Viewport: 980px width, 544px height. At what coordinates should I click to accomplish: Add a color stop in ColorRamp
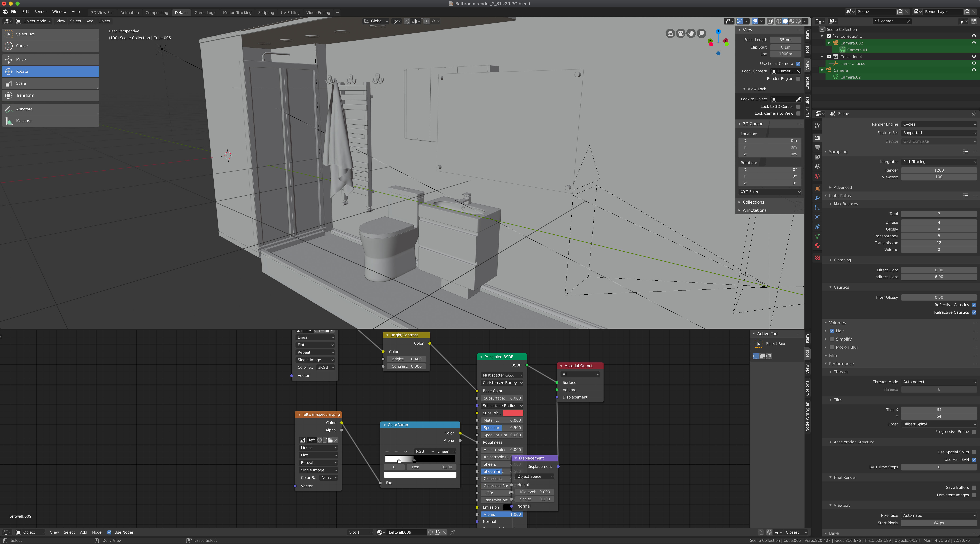(387, 451)
